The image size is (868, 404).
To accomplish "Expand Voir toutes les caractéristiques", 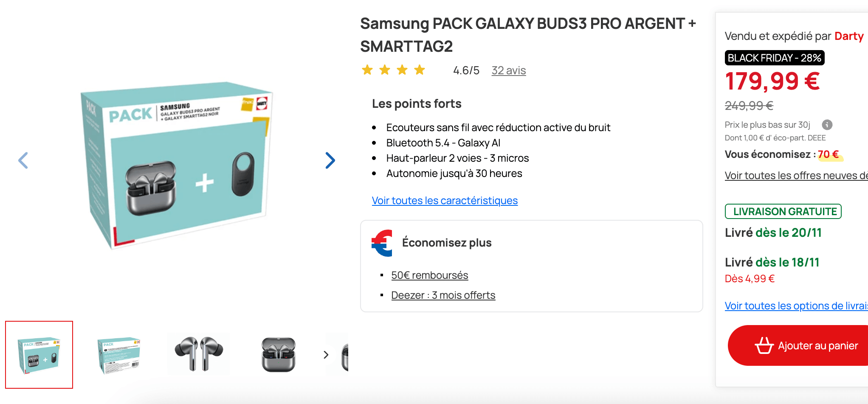I will [x=445, y=200].
